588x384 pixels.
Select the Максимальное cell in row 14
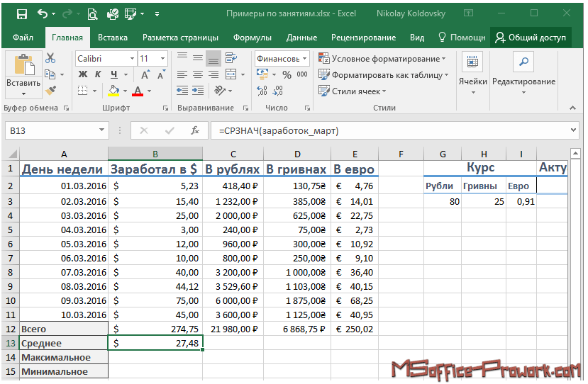(x=64, y=357)
